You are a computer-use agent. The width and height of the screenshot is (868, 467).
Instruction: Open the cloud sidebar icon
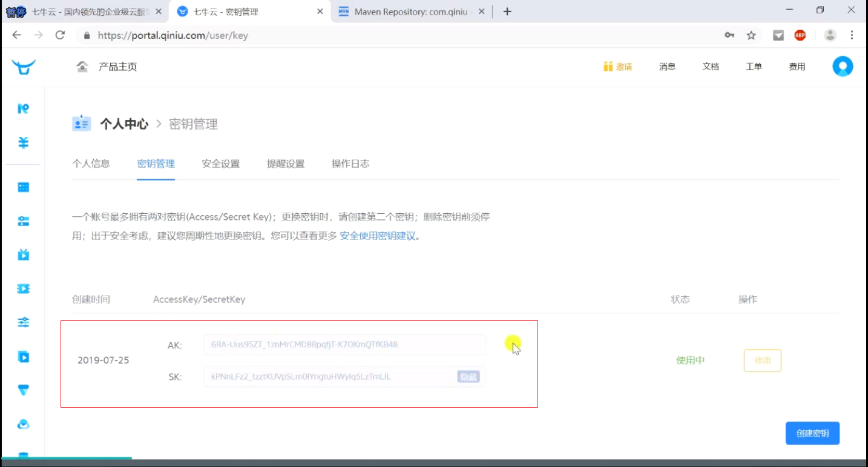pyautogui.click(x=24, y=424)
